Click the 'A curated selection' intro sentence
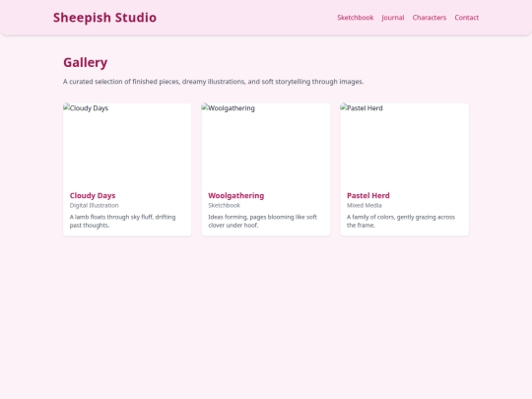Screen dimensions: 532x399 click(214, 82)
